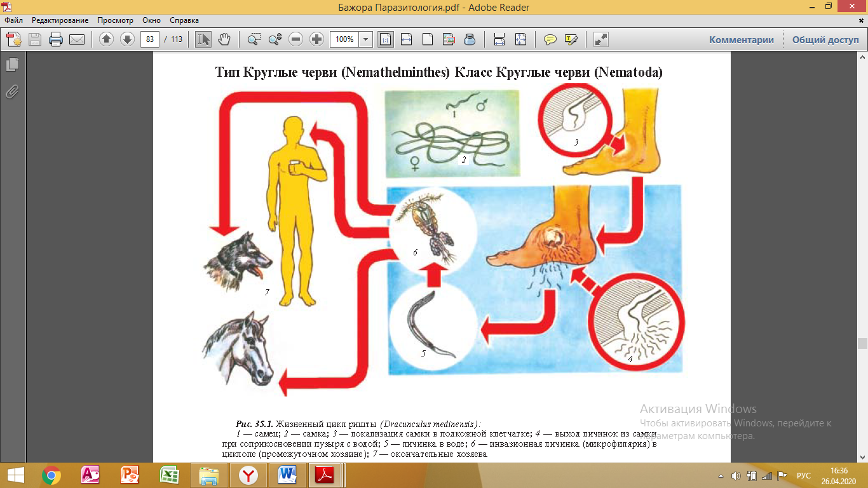The width and height of the screenshot is (868, 488).
Task: Open the Общий доступ panel
Action: coord(825,39)
